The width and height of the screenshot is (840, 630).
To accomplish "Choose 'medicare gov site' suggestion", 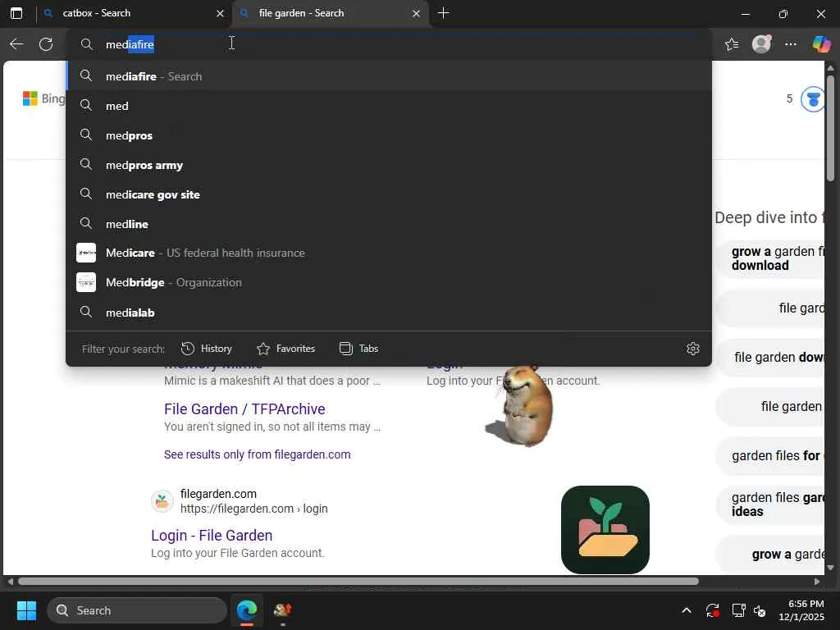I will click(x=389, y=194).
